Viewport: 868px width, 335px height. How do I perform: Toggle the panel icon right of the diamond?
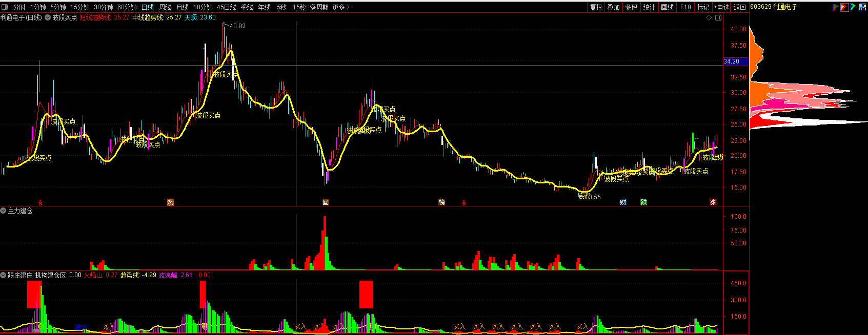(718, 17)
